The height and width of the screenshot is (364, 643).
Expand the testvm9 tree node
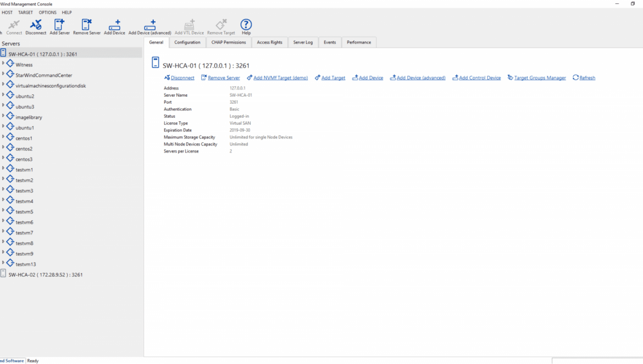tap(3, 253)
